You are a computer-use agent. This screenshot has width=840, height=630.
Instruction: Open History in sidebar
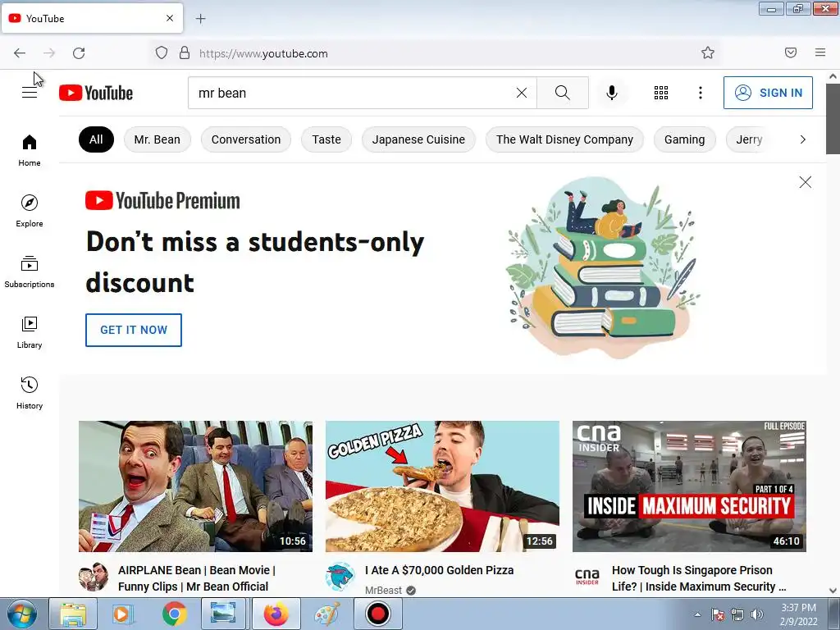(x=30, y=393)
